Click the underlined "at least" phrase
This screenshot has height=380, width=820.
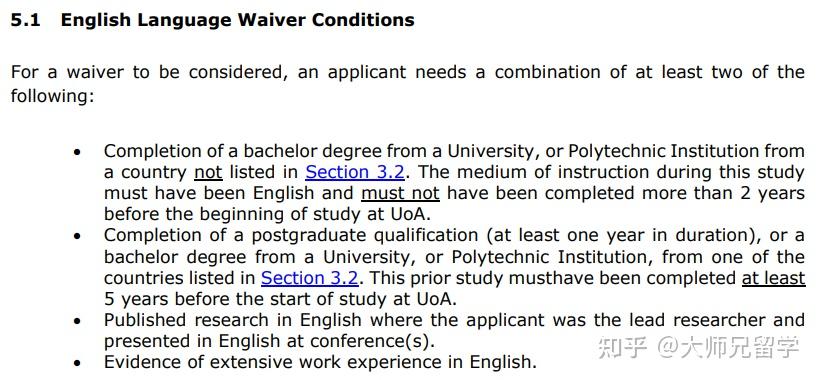pos(773,278)
